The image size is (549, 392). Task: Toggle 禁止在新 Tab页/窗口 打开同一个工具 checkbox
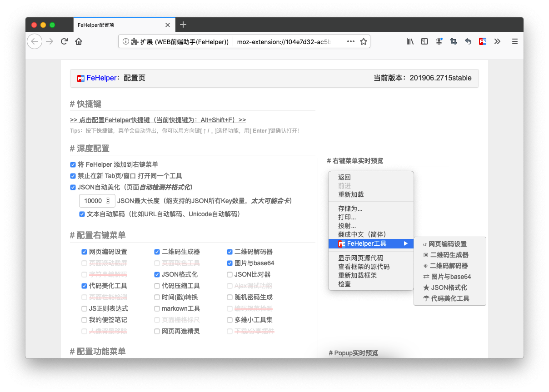[73, 176]
